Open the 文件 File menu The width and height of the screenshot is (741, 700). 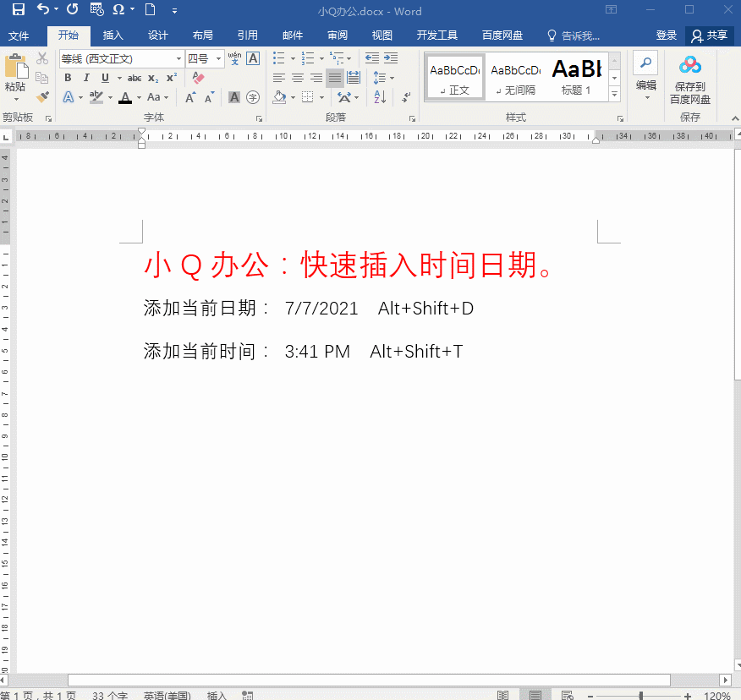tap(19, 36)
